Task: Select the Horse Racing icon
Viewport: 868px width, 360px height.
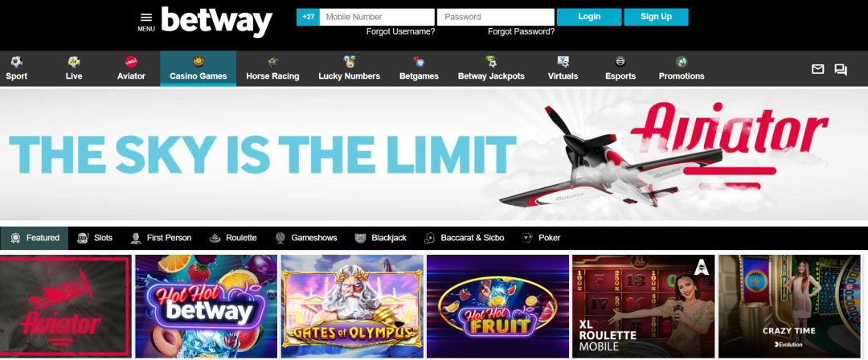Action: [x=273, y=62]
